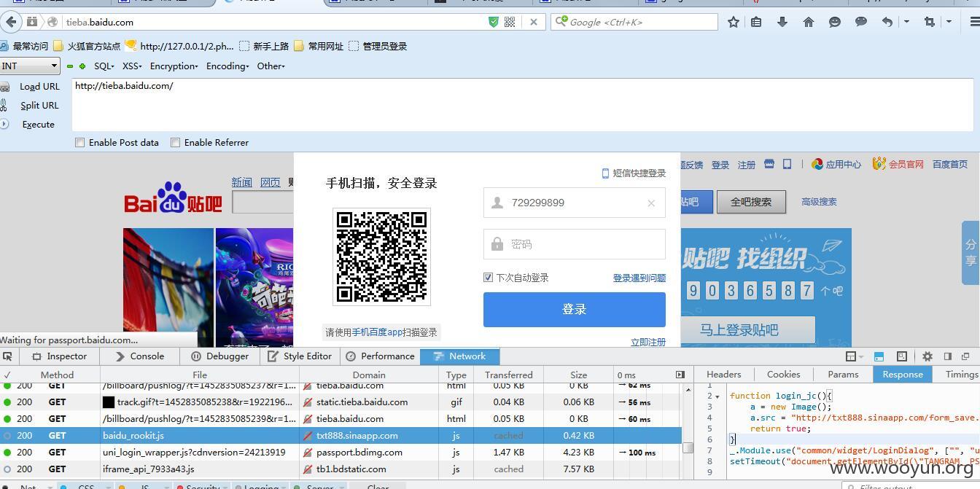This screenshot has width=980, height=489.
Task: Focus the Google search box
Action: pos(634,22)
